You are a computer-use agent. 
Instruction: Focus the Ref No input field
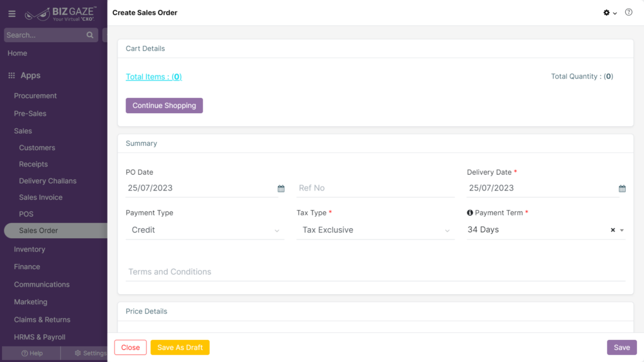(x=375, y=188)
